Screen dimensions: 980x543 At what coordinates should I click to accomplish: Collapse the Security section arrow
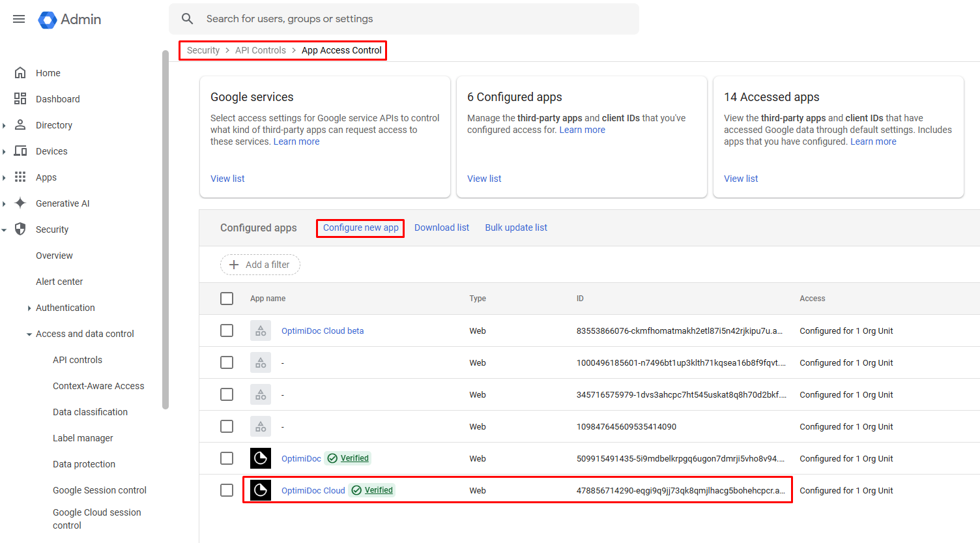(4, 229)
